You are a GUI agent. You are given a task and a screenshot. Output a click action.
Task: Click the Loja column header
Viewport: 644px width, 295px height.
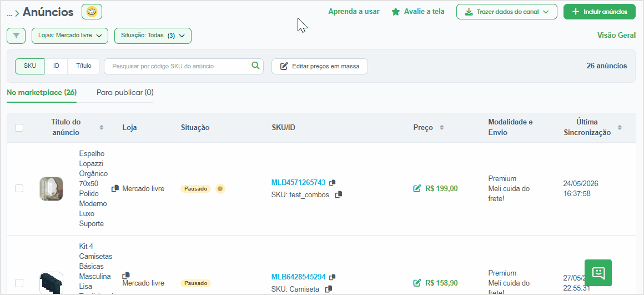coord(130,128)
